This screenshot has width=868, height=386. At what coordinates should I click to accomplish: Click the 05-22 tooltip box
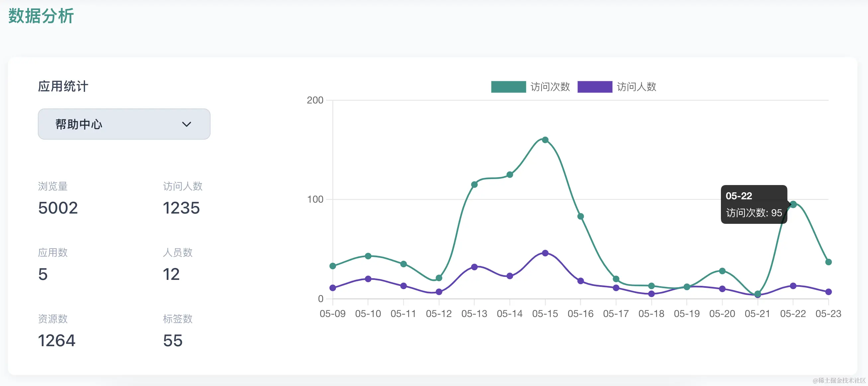coord(753,204)
